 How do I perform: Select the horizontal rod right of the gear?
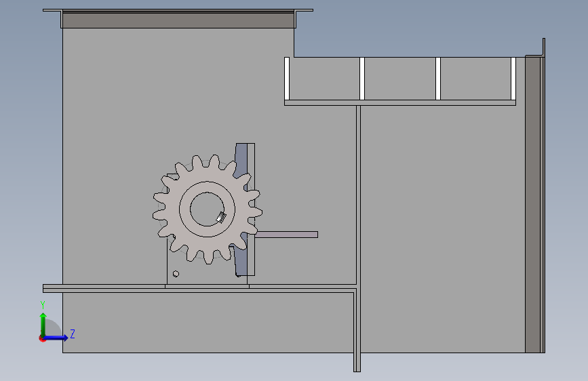coord(286,235)
